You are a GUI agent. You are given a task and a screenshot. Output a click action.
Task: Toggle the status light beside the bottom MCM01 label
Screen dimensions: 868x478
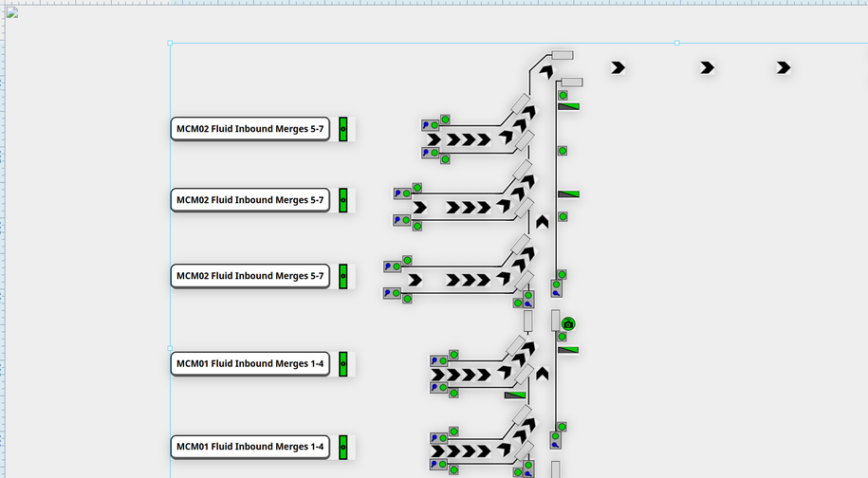click(x=343, y=447)
